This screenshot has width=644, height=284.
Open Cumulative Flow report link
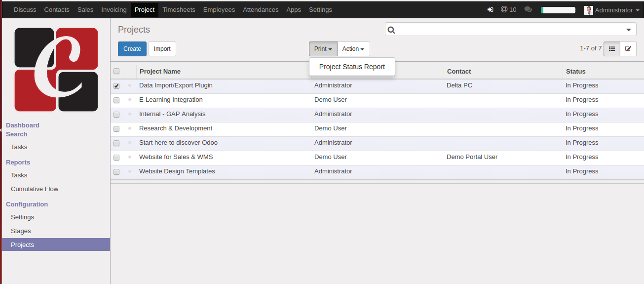click(x=35, y=189)
